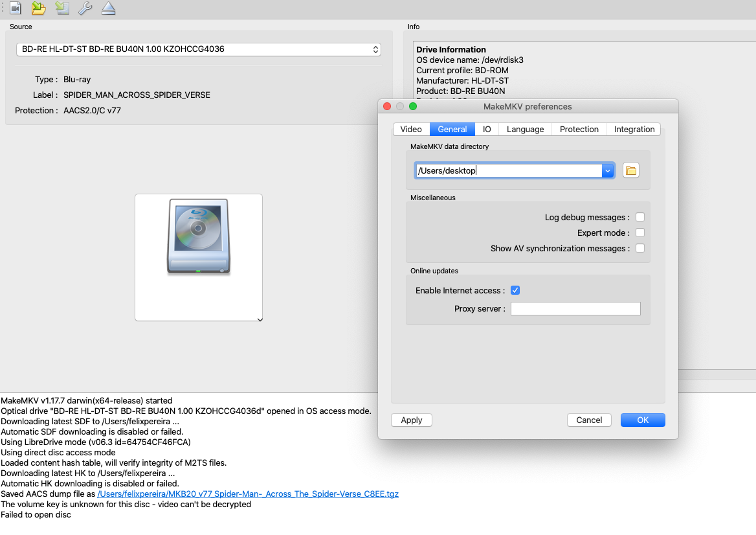Select the open folder toolbar icon
This screenshot has width=756, height=535.
(38, 8)
